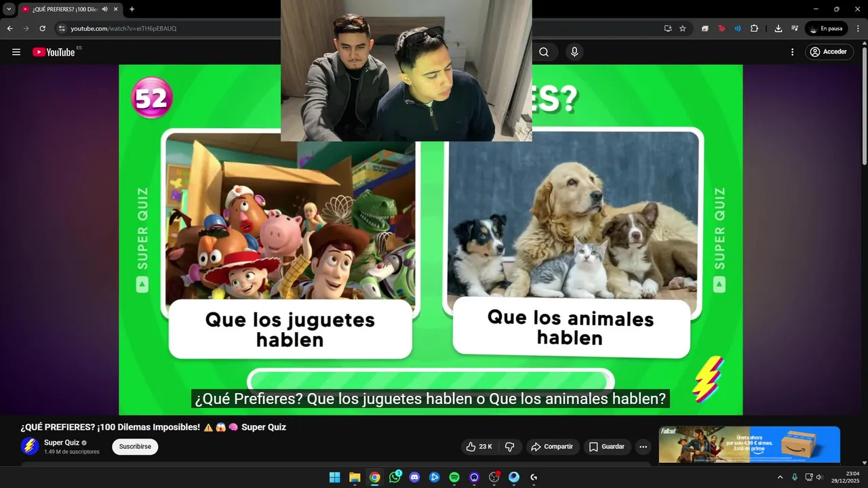Open Logitech G HUB from taskbar
The width and height of the screenshot is (868, 488).
point(534,477)
